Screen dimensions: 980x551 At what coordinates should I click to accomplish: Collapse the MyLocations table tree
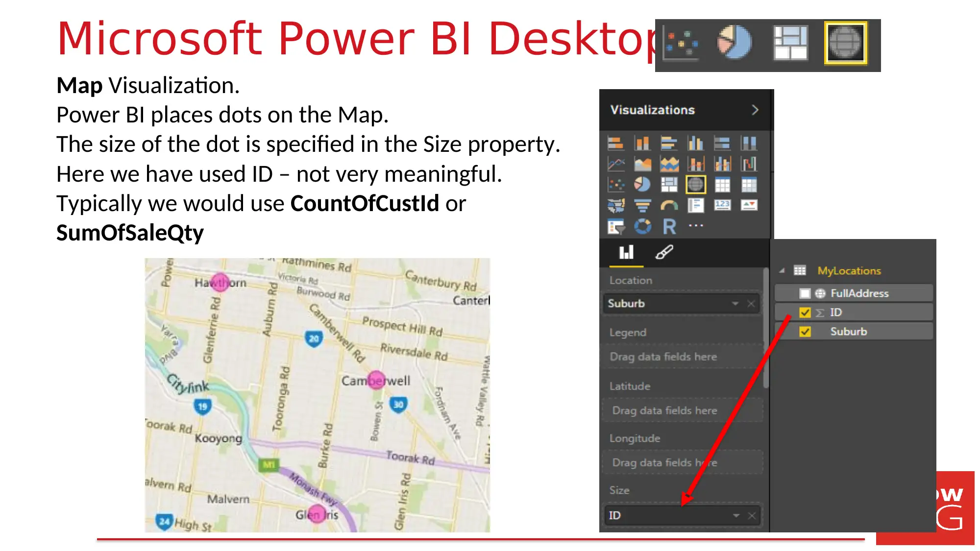coord(783,270)
